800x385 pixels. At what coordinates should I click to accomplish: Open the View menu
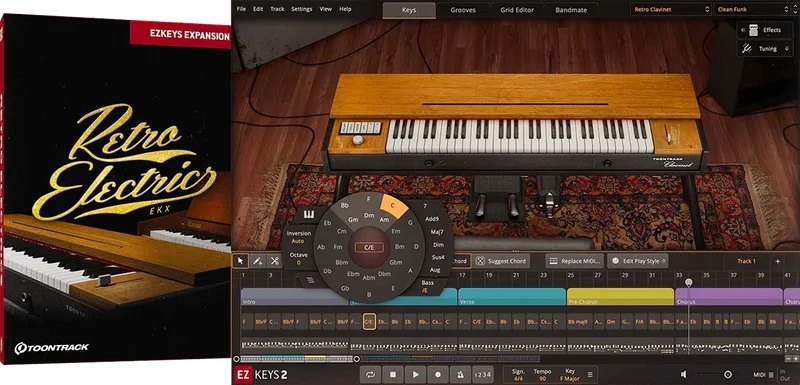[326, 9]
